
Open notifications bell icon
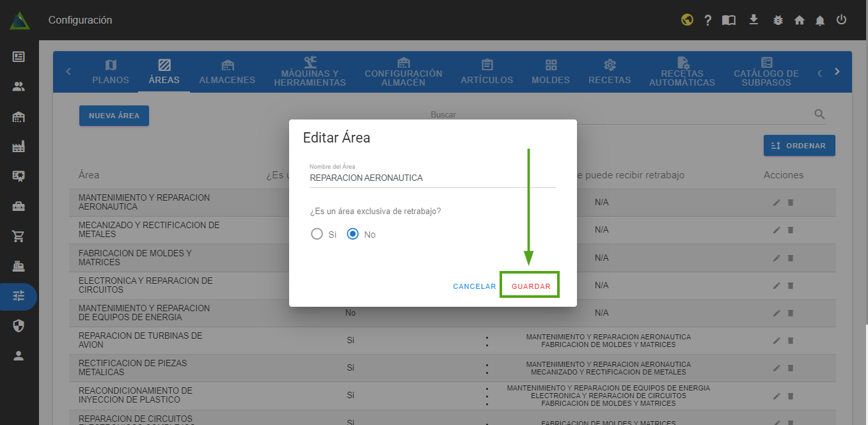820,20
